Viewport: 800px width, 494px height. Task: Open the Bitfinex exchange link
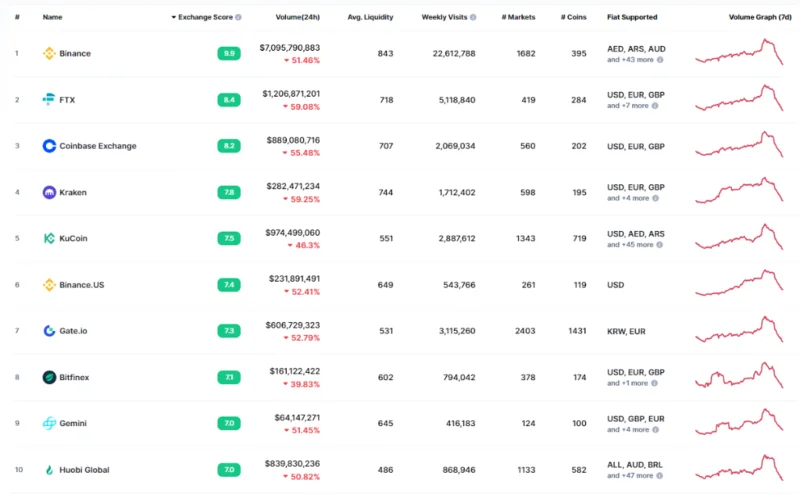click(74, 377)
